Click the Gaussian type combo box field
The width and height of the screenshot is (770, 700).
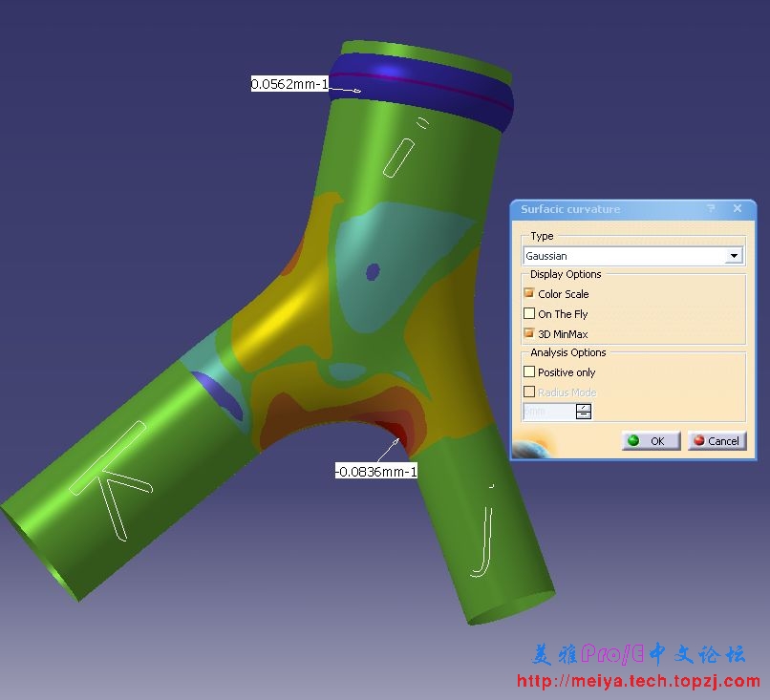pos(625,256)
